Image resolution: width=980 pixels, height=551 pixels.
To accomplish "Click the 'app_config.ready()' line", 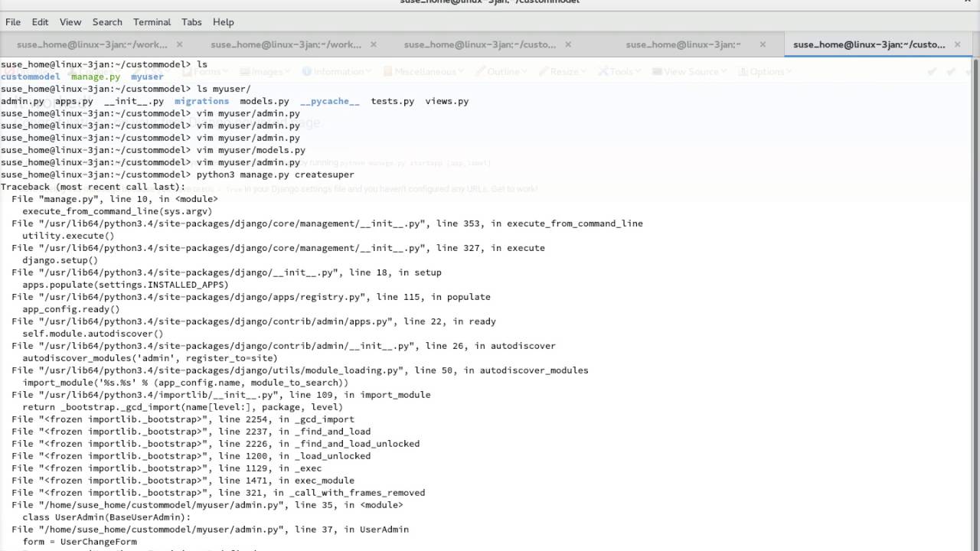I will (71, 309).
